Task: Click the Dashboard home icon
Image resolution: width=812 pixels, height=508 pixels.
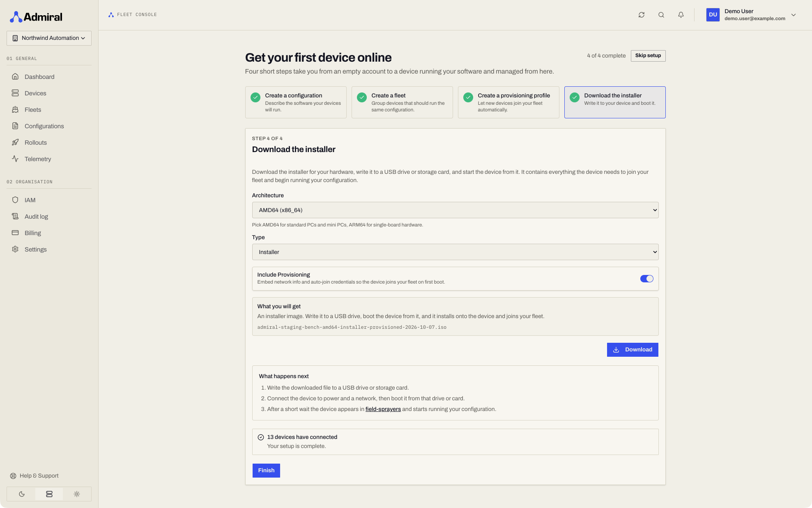Action: tap(15, 76)
